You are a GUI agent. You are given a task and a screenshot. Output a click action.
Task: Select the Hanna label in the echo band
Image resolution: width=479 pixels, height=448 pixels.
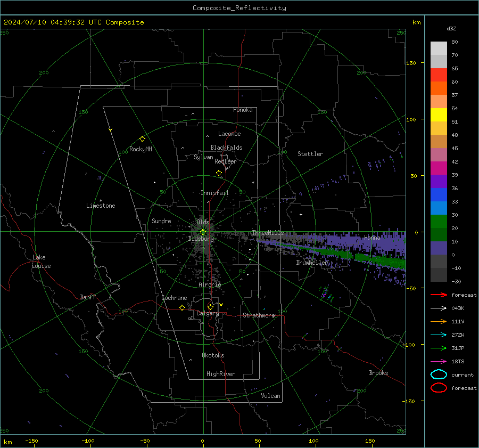click(x=372, y=238)
